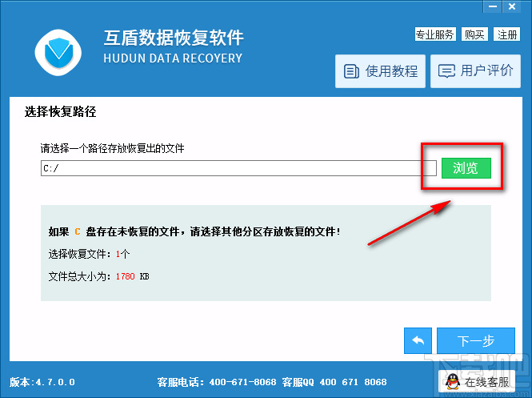Open the 使用教程 tutorial button
Screen dimensions: 532x398
(380, 71)
